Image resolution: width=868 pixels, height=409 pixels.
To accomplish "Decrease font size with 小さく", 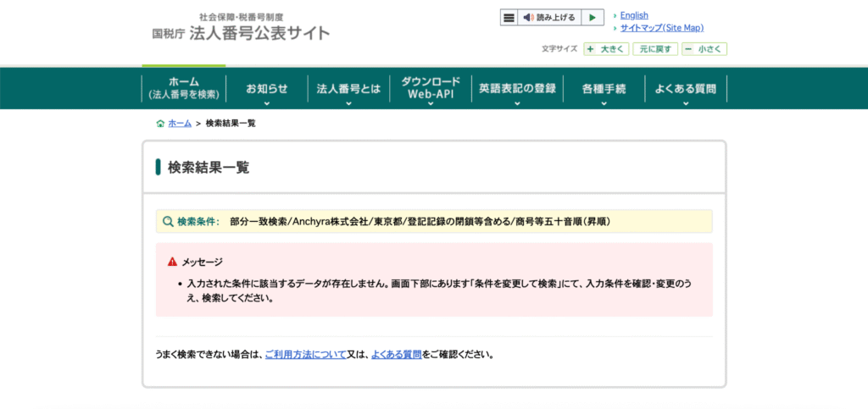I will point(704,49).
